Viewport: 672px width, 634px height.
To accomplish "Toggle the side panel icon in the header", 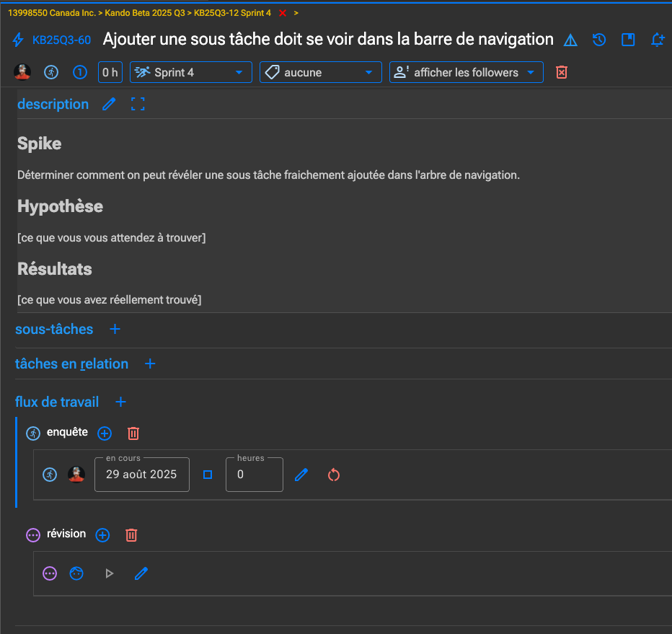I will click(628, 40).
